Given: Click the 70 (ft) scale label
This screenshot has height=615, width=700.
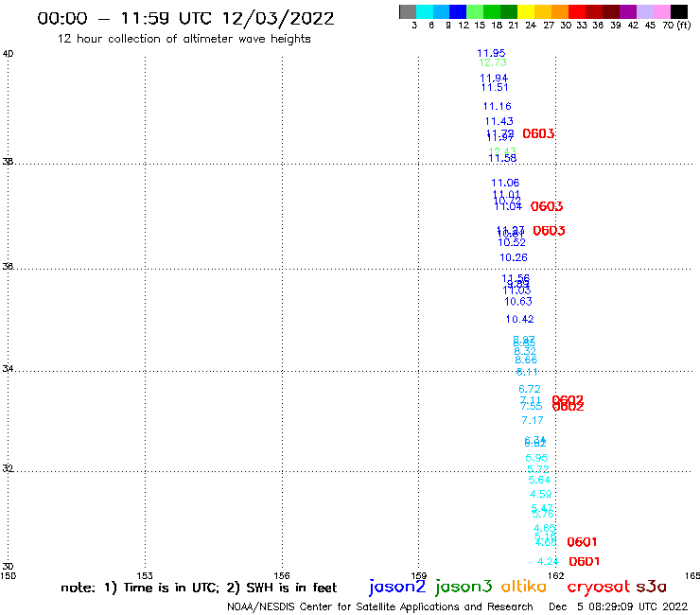Looking at the screenshot, I should click(676, 26).
